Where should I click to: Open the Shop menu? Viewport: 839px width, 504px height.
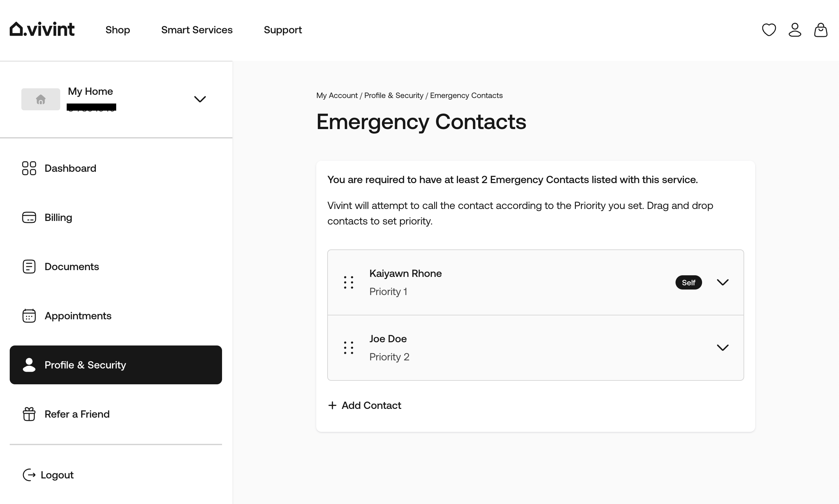point(117,30)
